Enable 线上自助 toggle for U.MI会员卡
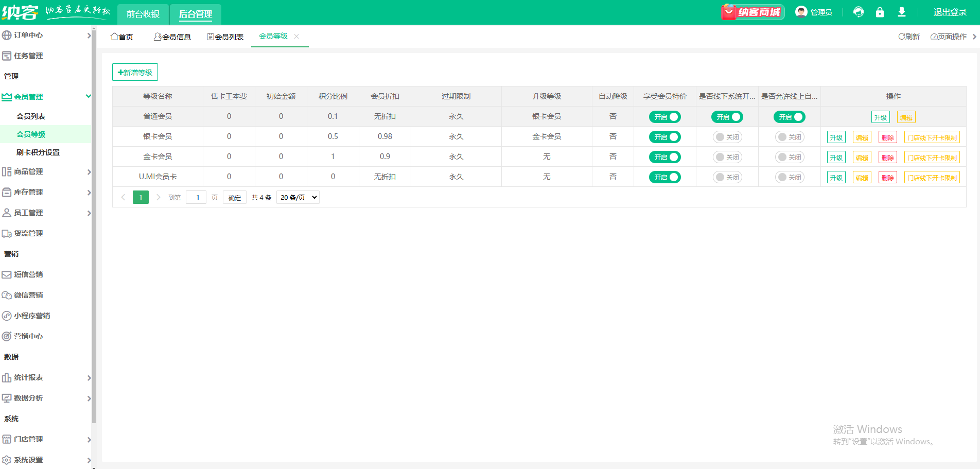Screen dimensions: 980x469 coord(789,177)
